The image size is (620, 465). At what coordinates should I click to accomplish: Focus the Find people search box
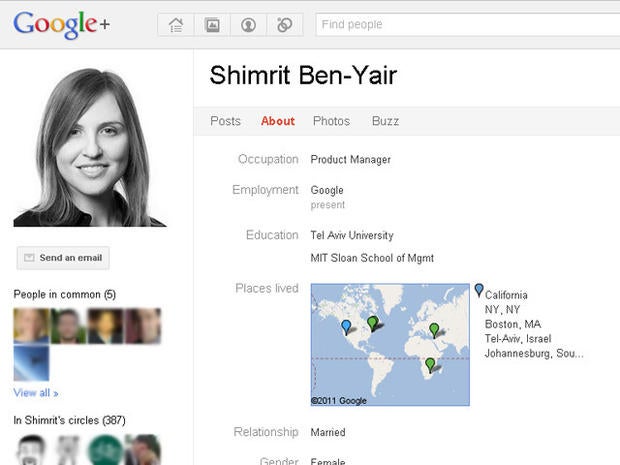coord(468,25)
